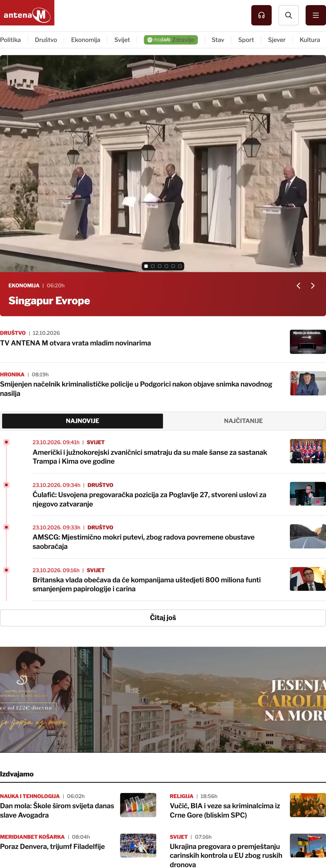Open the Trampa i Kima article headline

coord(150,457)
